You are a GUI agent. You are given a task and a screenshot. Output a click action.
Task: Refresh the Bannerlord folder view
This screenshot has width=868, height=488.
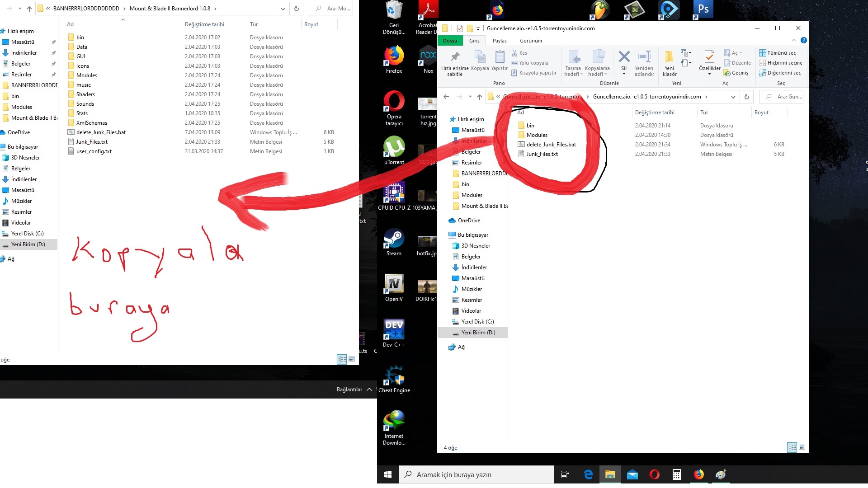(296, 9)
